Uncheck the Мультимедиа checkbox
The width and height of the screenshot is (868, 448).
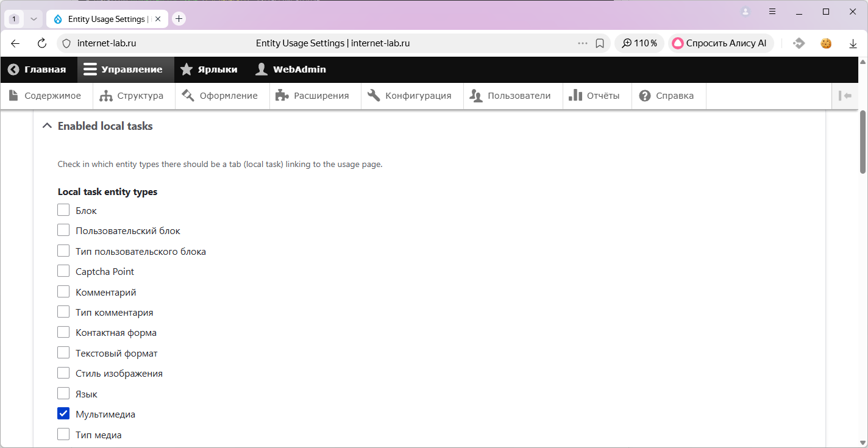click(x=63, y=414)
